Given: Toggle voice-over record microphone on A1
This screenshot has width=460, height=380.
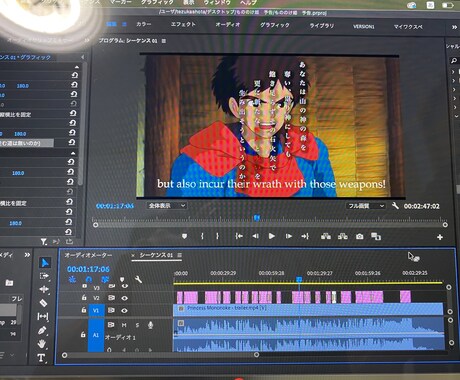Looking at the screenshot, I should (150, 325).
